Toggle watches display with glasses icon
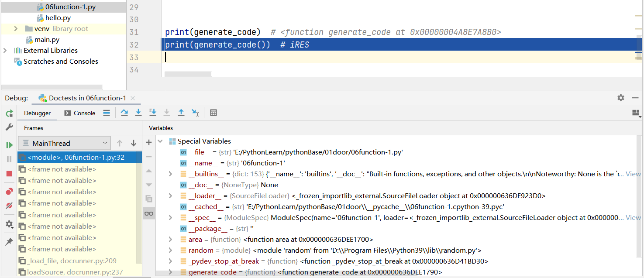The height and width of the screenshot is (278, 644). (x=149, y=213)
